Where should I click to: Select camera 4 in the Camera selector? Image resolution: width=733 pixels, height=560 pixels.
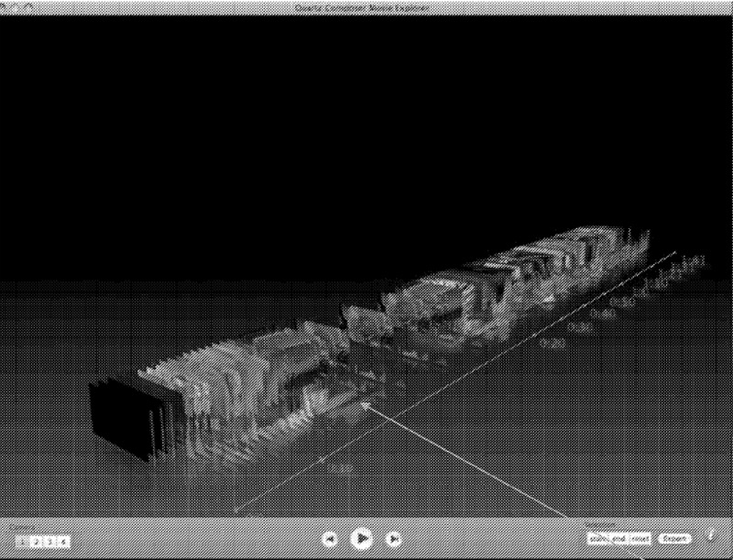tap(63, 542)
